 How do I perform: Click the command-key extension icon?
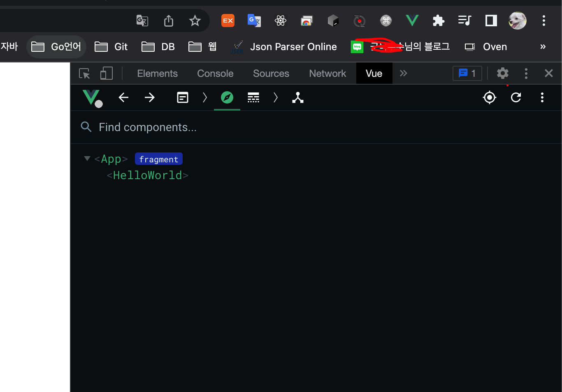[x=386, y=21]
